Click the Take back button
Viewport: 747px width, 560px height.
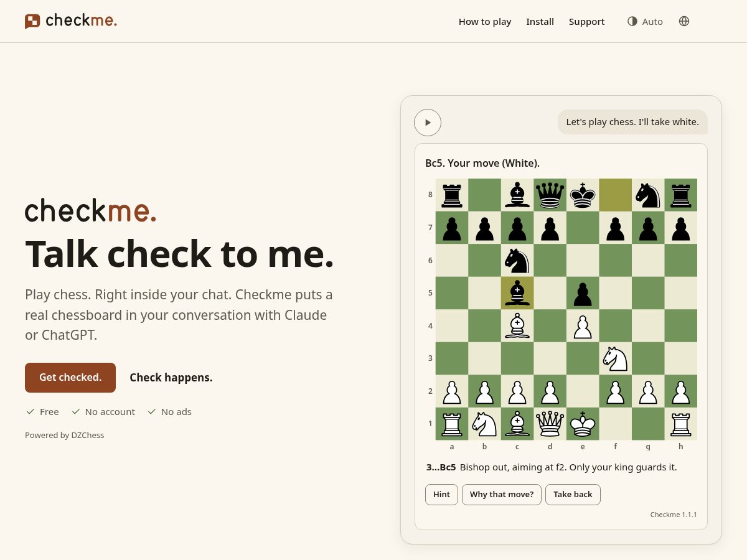point(573,495)
